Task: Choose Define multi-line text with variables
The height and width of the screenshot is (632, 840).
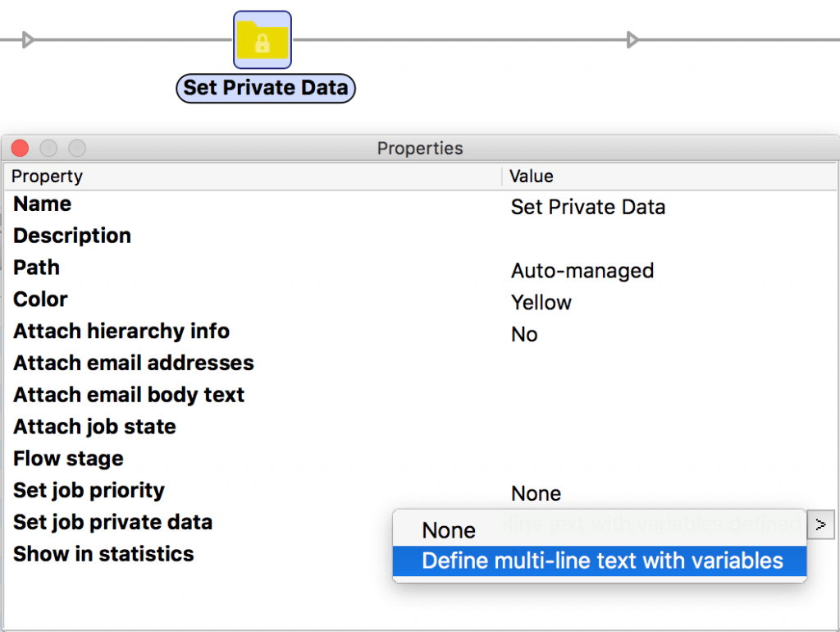Action: pos(602,561)
